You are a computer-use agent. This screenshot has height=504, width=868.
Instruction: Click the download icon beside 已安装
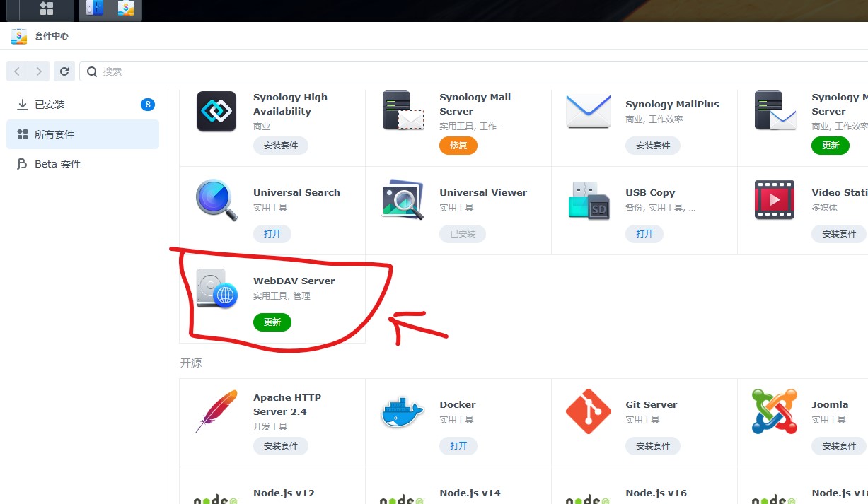(x=22, y=105)
